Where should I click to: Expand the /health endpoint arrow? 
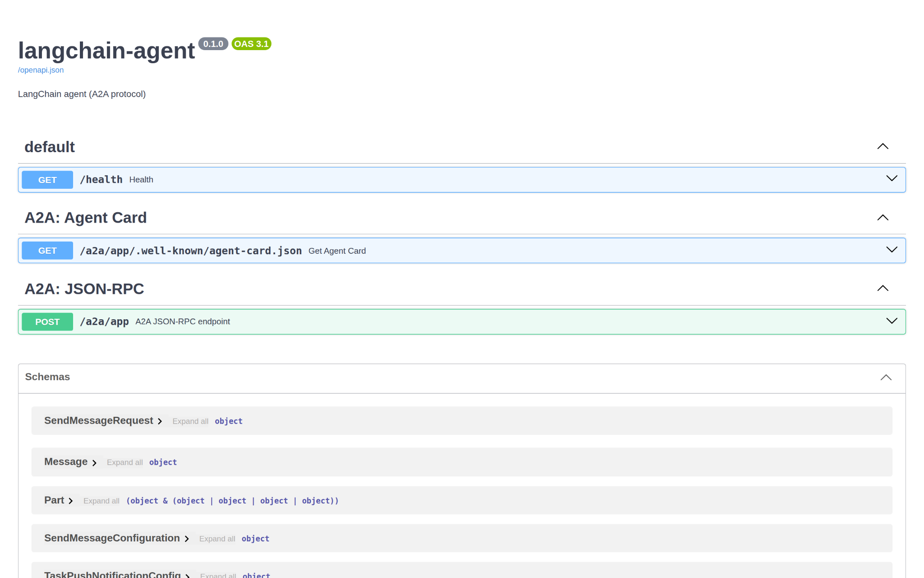[x=892, y=178]
